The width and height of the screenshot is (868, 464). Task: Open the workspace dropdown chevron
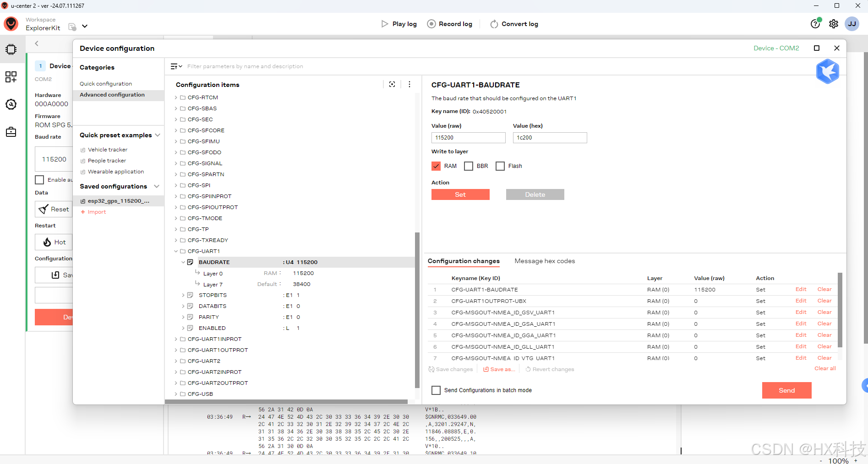(x=85, y=27)
